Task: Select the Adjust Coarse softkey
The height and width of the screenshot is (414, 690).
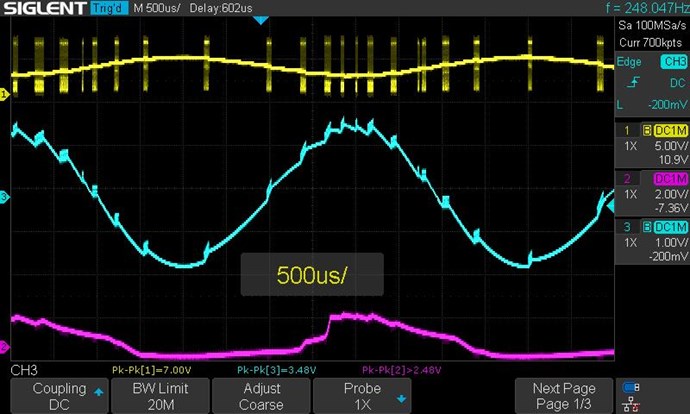Action: 261,396
